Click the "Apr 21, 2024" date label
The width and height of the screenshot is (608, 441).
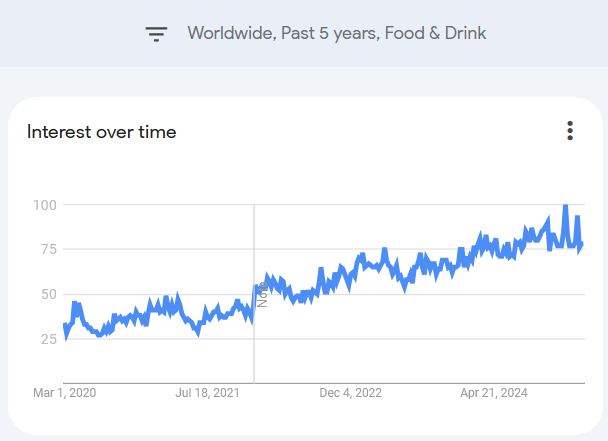pyautogui.click(x=495, y=394)
